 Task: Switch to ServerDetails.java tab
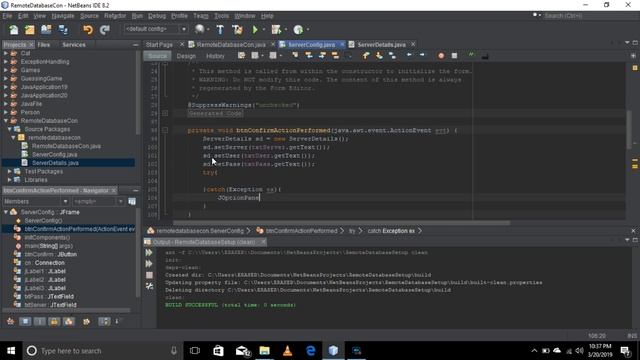click(x=382, y=44)
